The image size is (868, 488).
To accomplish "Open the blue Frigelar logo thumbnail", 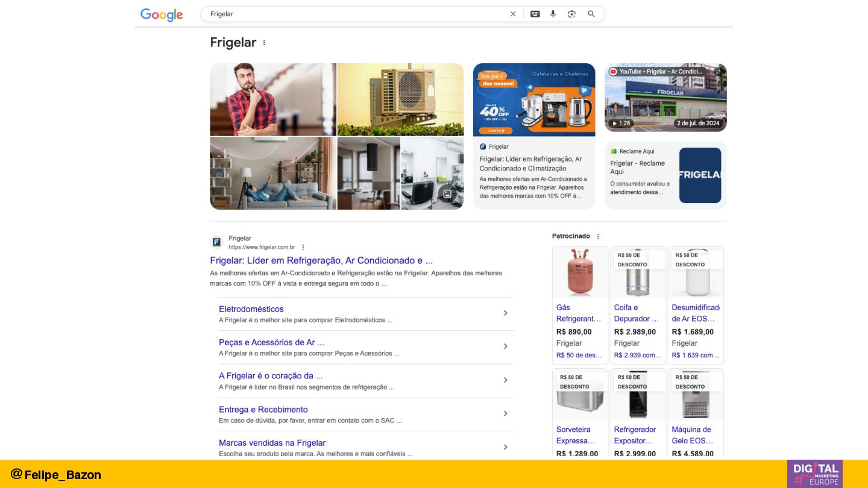I will tap(700, 175).
